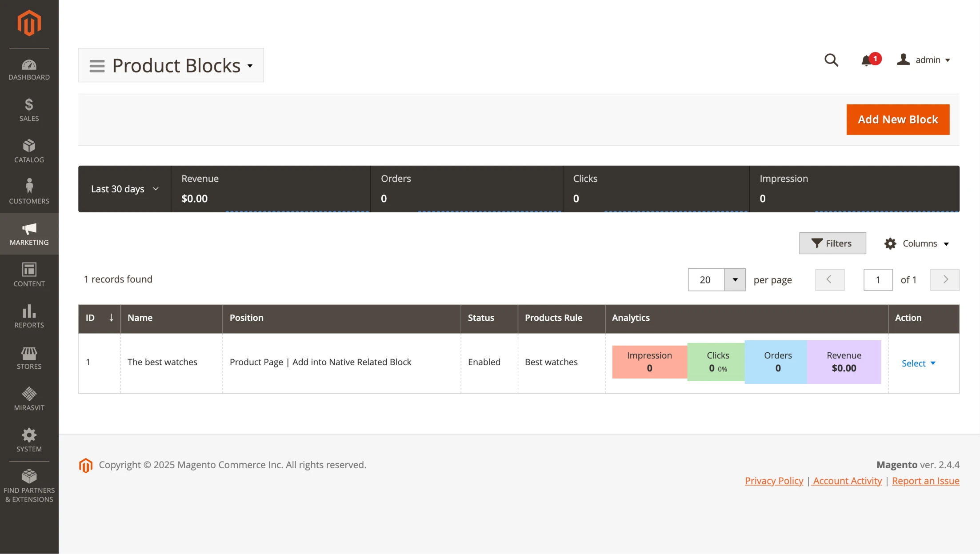Click the search magnifier icon
The height and width of the screenshot is (554, 980).
click(831, 60)
